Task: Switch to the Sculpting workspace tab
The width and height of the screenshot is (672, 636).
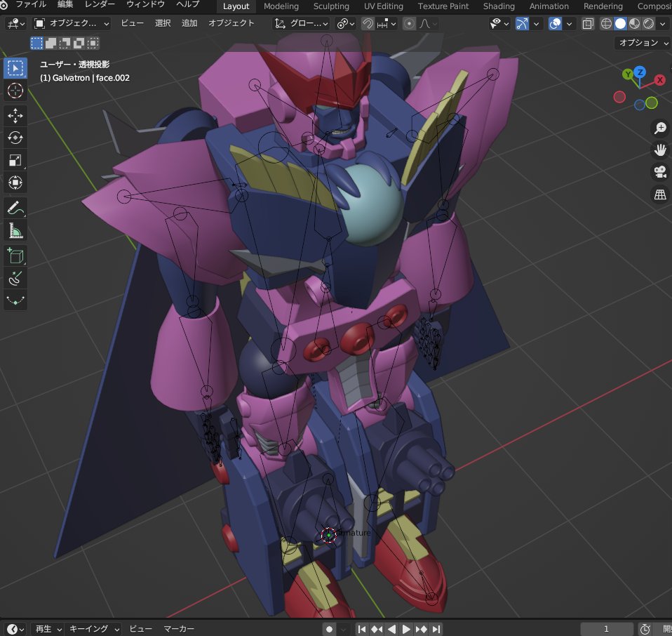Action: [331, 6]
